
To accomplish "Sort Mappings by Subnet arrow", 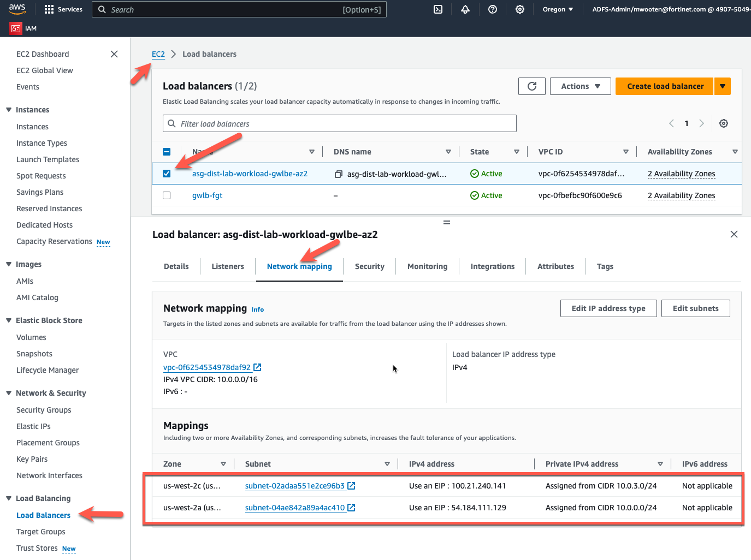I will point(387,464).
